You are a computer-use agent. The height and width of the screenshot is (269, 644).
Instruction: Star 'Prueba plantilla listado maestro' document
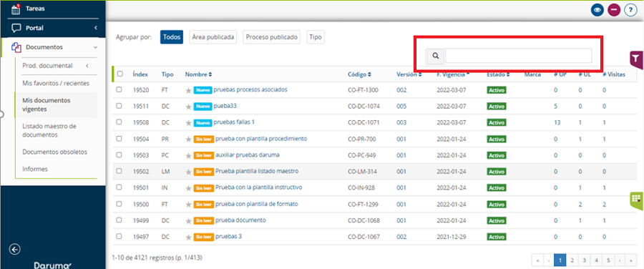point(188,172)
